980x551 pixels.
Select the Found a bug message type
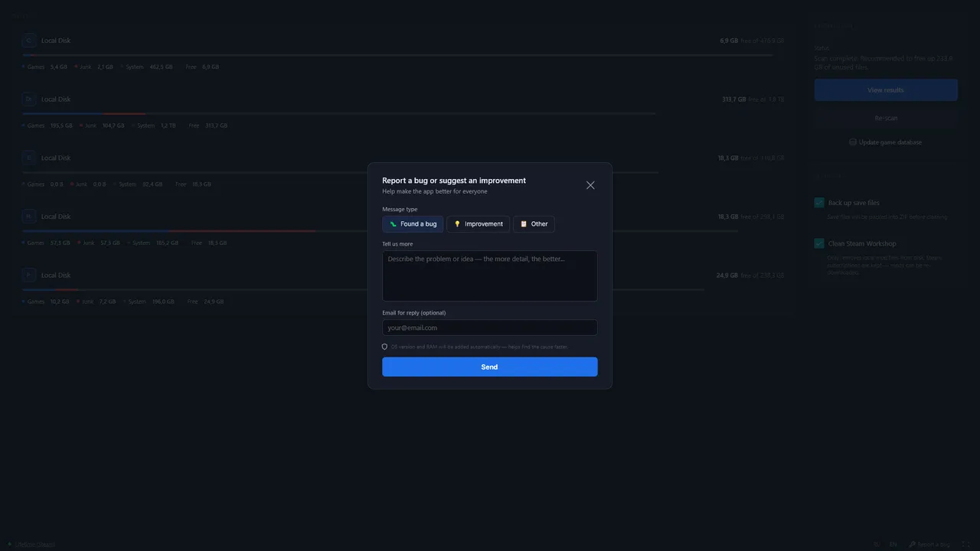pos(413,224)
